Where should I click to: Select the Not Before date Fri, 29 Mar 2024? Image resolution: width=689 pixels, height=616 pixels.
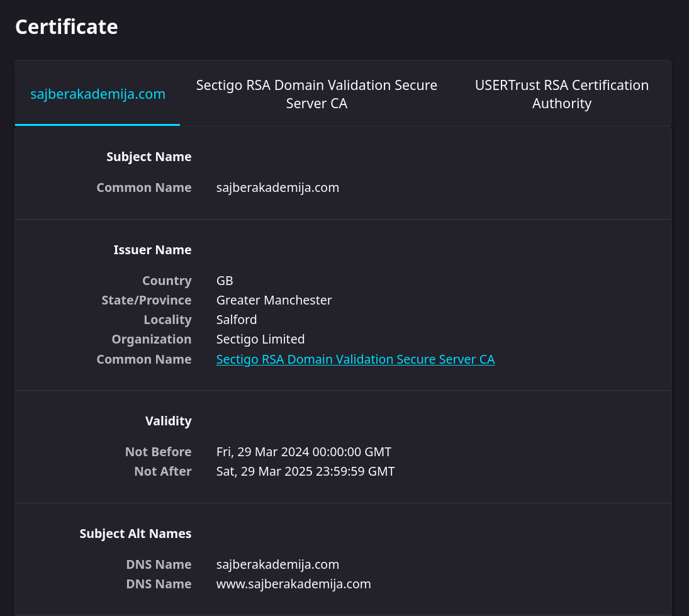tap(304, 452)
